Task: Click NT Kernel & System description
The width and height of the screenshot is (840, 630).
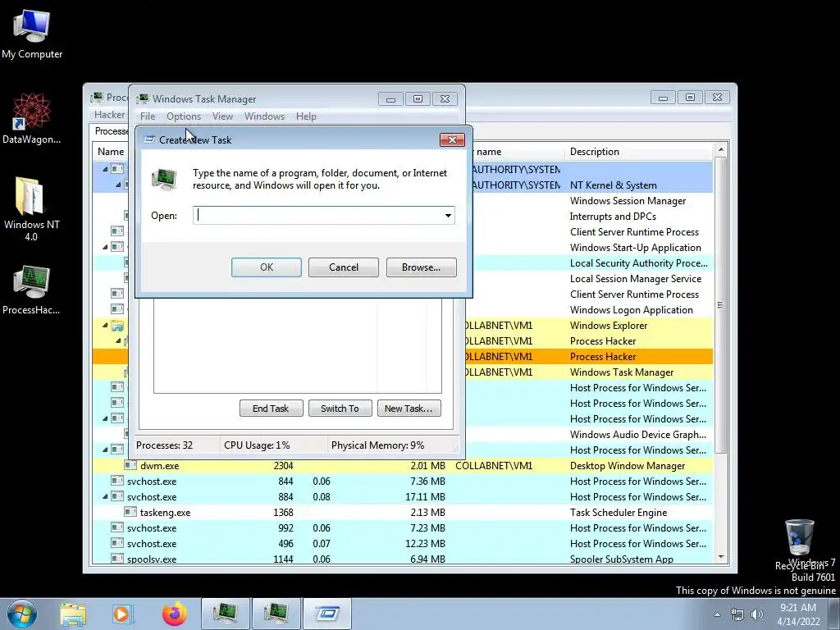Action: 613,185
